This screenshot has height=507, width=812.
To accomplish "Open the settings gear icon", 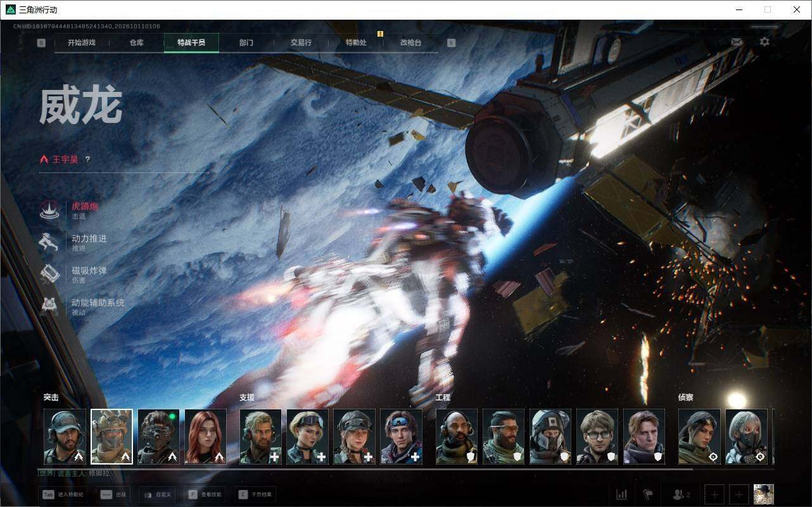I will click(x=764, y=42).
